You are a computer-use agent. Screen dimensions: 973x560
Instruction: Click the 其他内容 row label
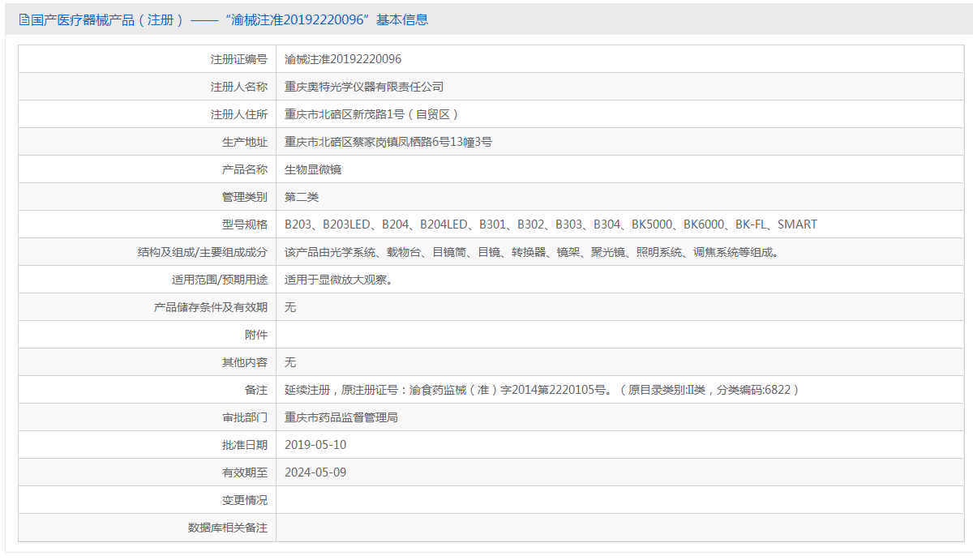[x=245, y=362]
